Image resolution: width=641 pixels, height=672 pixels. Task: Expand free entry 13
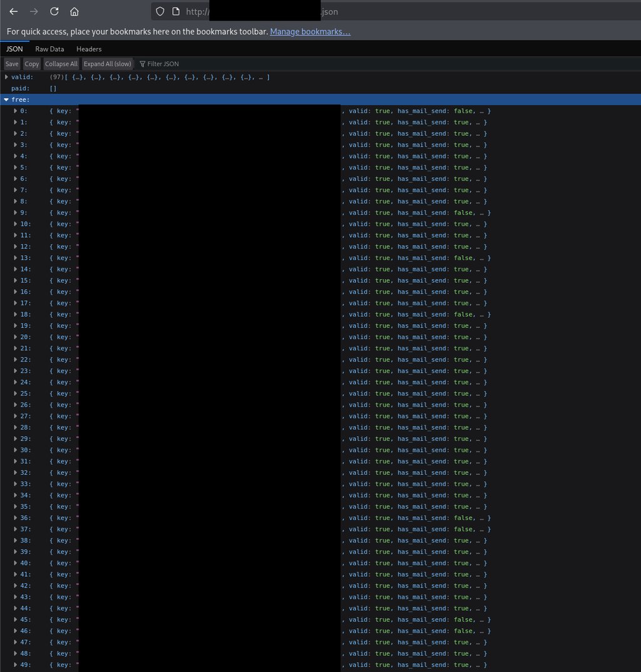(16, 258)
